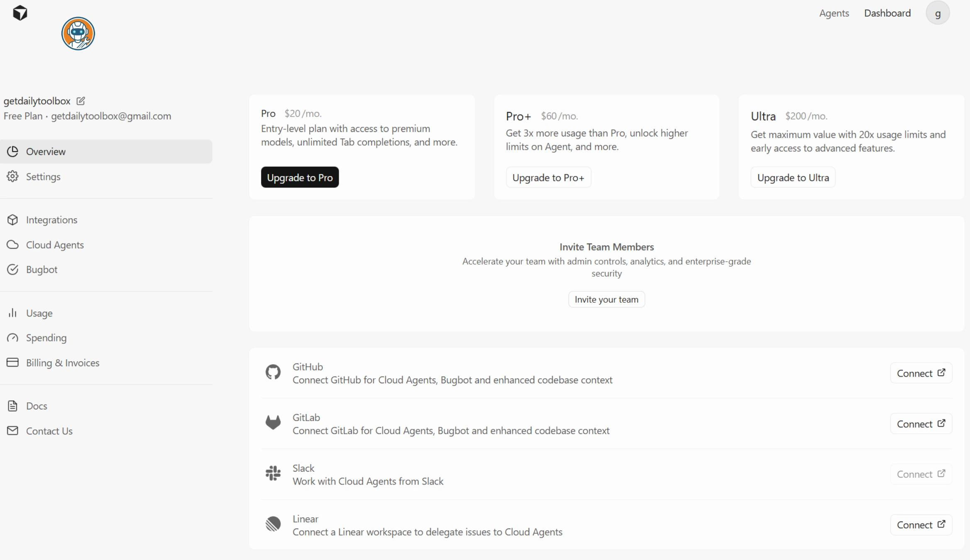Choose Upgrade to Ultra
Viewport: 970px width, 560px height.
pos(793,178)
